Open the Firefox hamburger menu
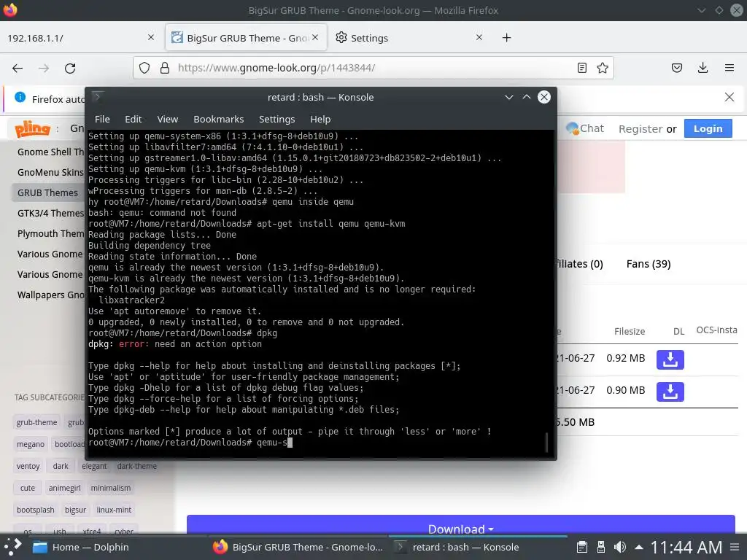 pos(729,68)
